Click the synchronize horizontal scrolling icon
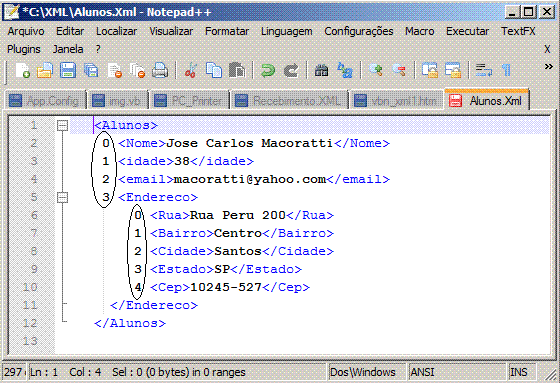Screen dimensions: 560x383 [453, 70]
